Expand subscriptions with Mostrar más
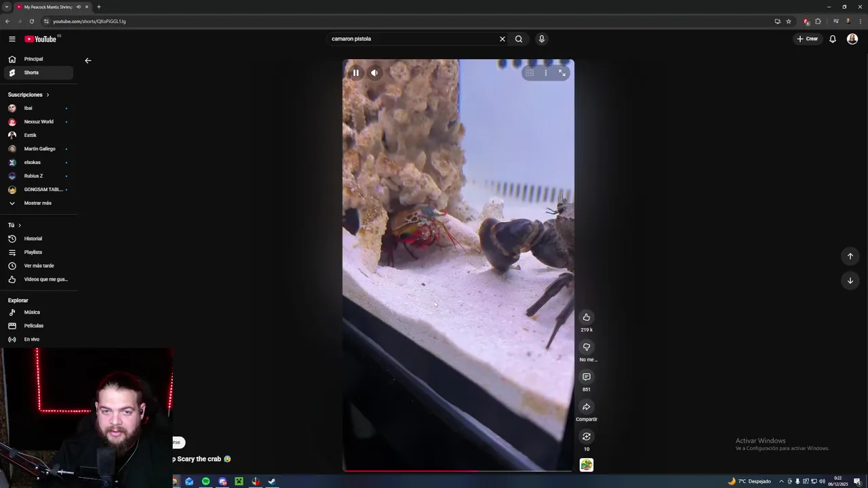 tap(38, 203)
